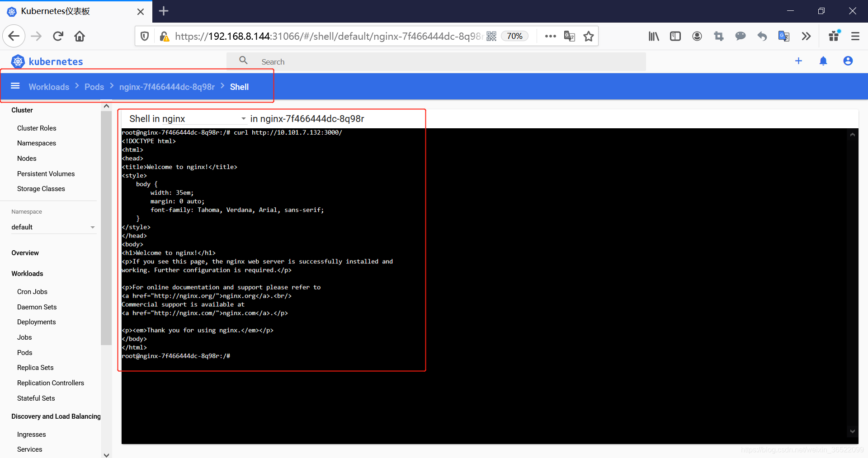The height and width of the screenshot is (458, 868).
Task: Click the sidebar scroll up arrow
Action: 106,106
